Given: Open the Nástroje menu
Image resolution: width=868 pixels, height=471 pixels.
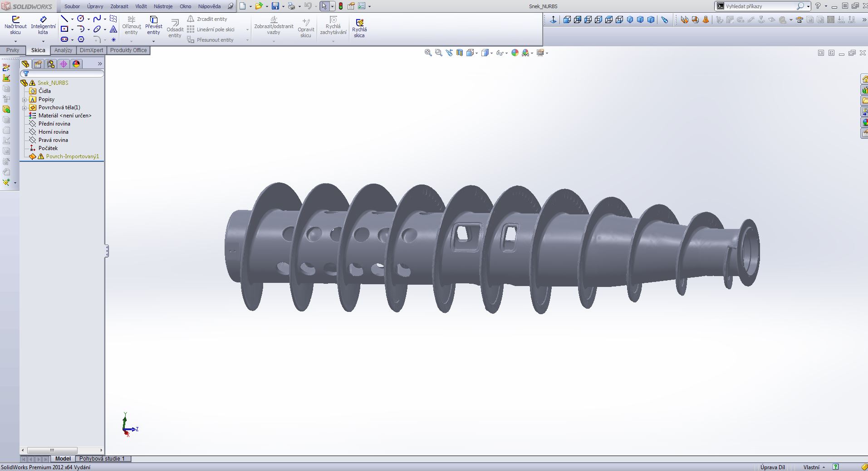Looking at the screenshot, I should click(163, 6).
